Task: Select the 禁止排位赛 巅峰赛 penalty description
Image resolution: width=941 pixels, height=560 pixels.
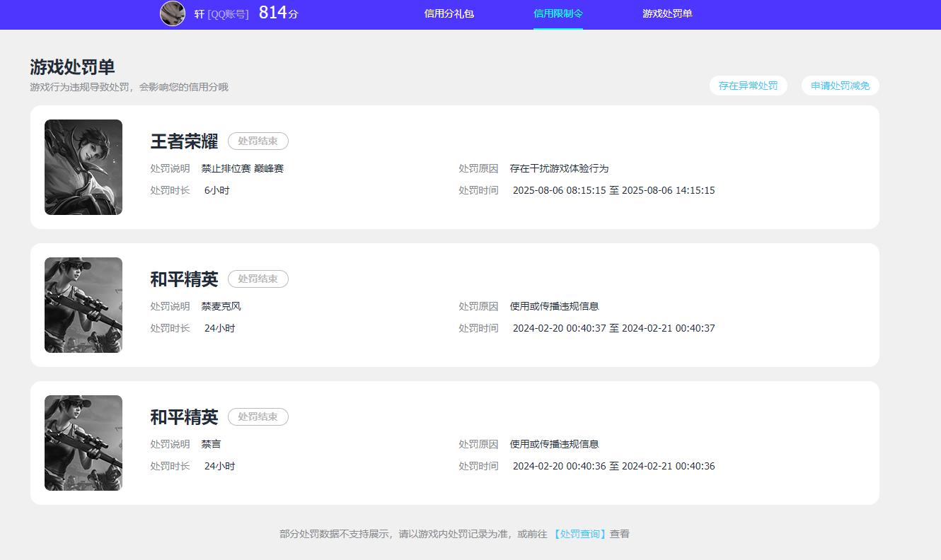Action: coord(243,168)
